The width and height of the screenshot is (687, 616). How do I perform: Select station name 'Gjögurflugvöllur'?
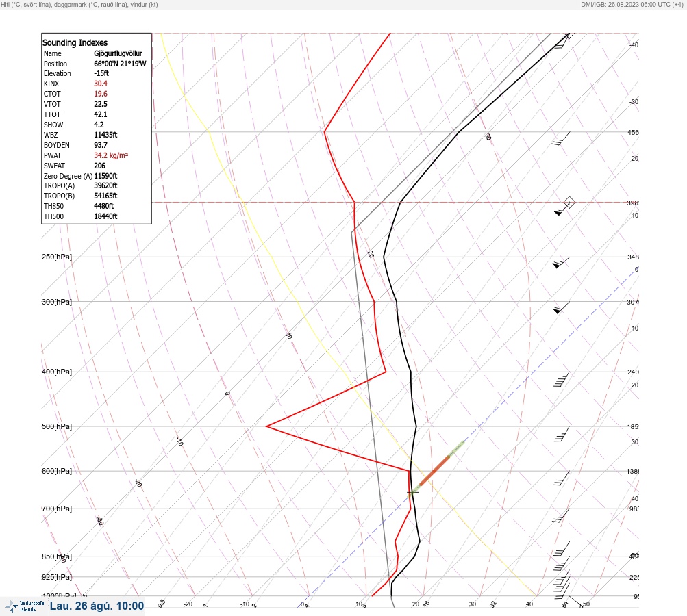(118, 53)
